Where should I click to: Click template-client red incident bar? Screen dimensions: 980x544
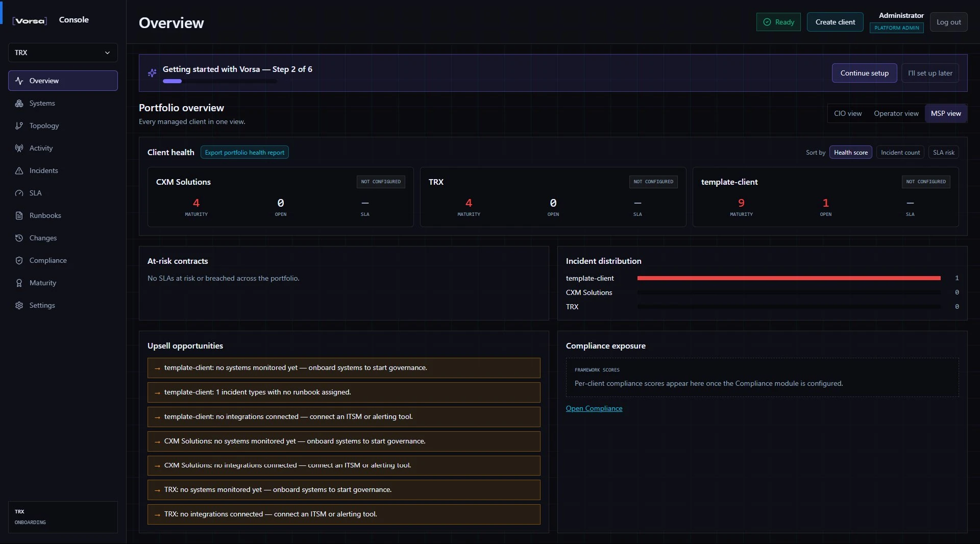click(789, 278)
